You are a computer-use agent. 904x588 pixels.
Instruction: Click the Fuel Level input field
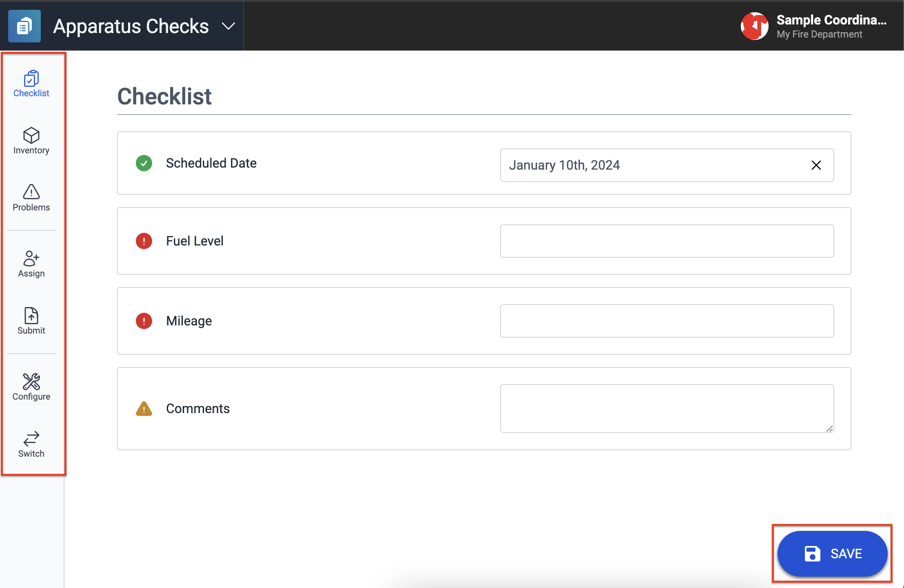pos(667,241)
